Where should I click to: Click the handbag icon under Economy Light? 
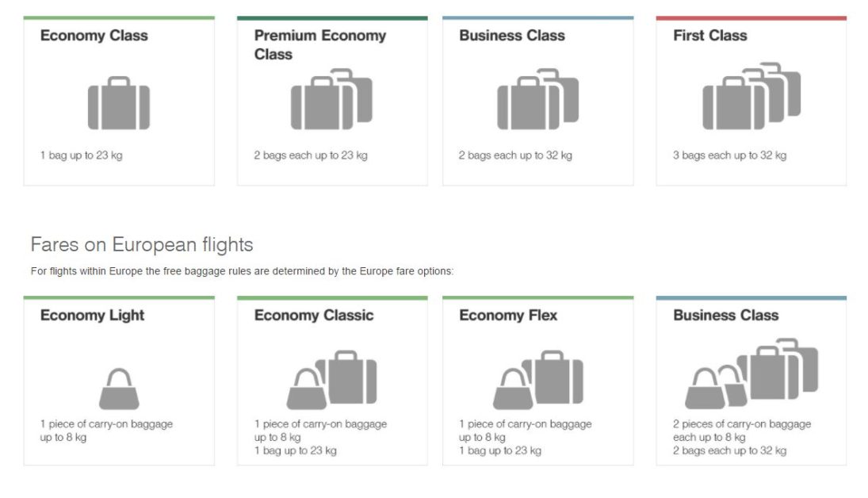119,389
